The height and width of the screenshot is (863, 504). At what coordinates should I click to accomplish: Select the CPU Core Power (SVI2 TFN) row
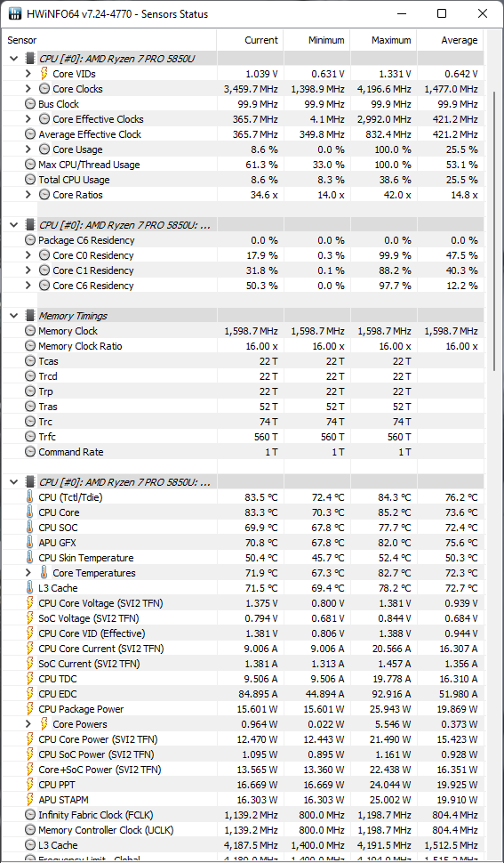244,739
